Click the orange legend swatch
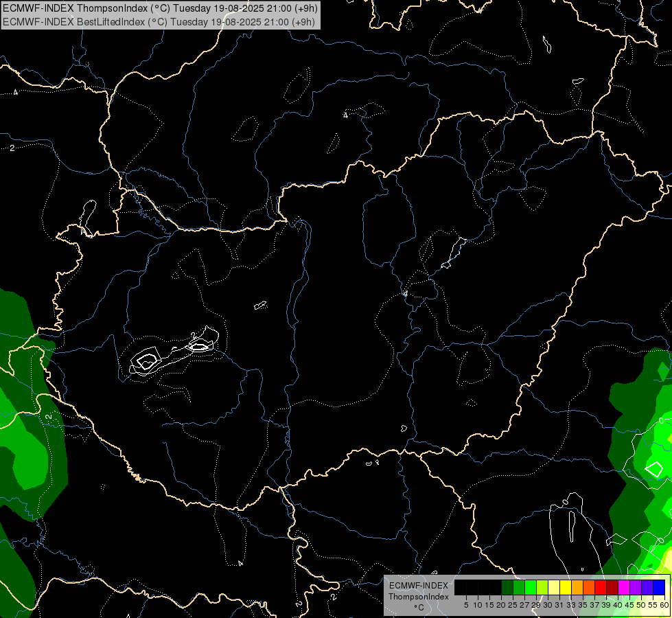Screen dimensions: 672x618 coord(577,587)
